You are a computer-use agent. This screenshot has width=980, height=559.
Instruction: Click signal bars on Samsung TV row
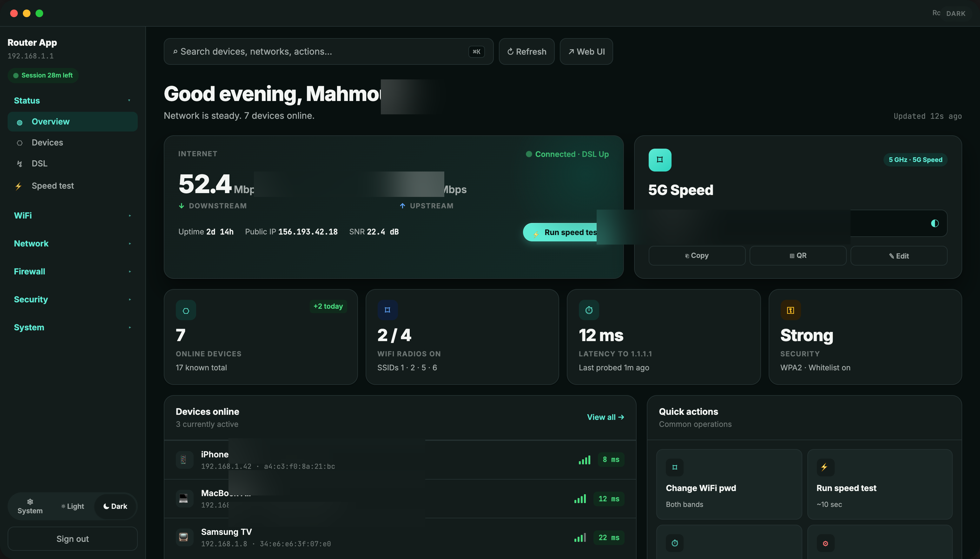pyautogui.click(x=580, y=538)
